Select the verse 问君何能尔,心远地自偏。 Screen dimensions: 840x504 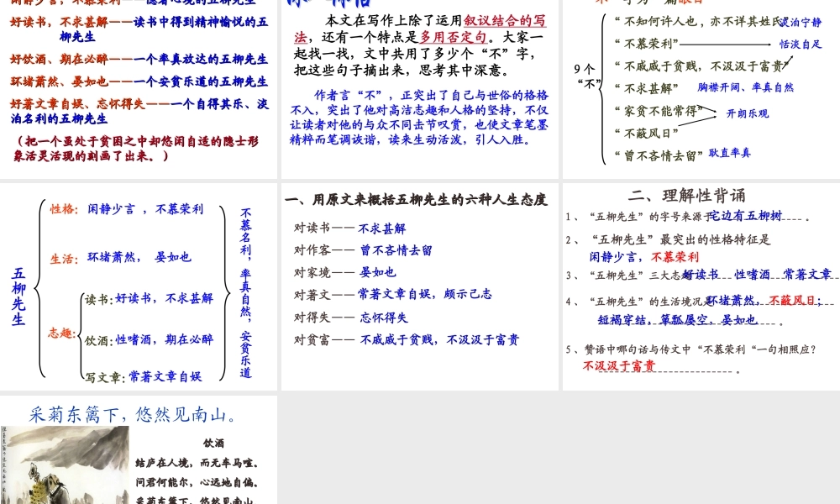click(x=197, y=482)
